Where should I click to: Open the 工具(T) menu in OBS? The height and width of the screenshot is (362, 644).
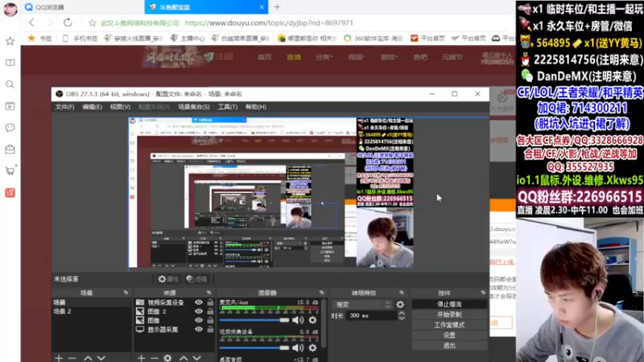click(228, 107)
